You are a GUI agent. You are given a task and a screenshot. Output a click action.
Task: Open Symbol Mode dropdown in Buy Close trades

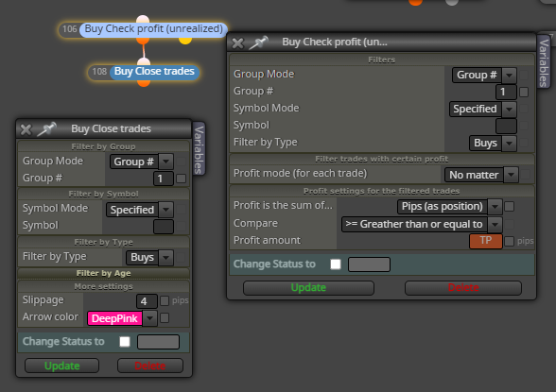point(139,210)
